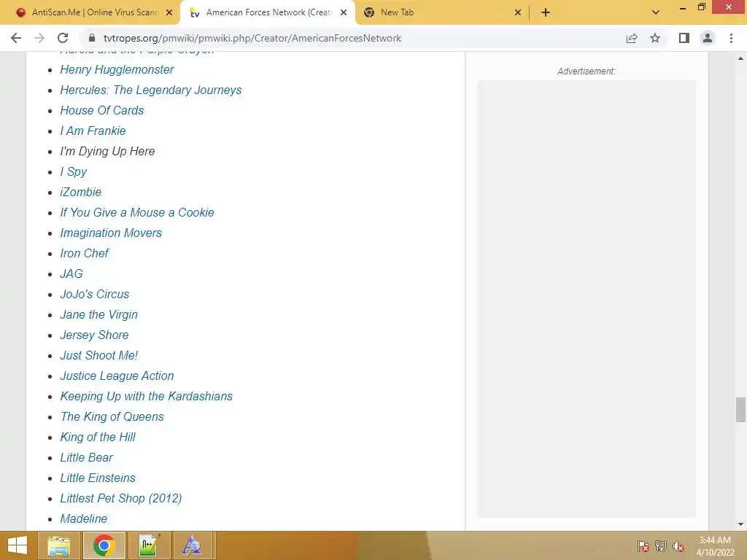Open the Madeline link
Image resolution: width=747 pixels, height=560 pixels.
tap(83, 519)
